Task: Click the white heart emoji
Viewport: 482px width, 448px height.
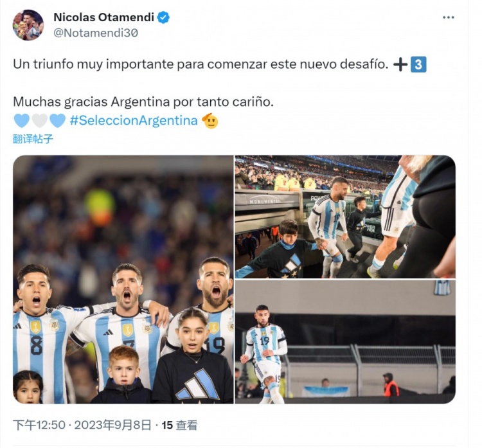Action: click(x=40, y=121)
